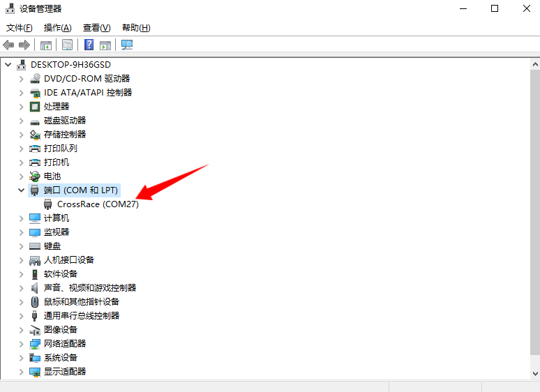Viewport: 540px width, 392px height.
Task: Click the show/hide console tree icon
Action: click(x=46, y=45)
